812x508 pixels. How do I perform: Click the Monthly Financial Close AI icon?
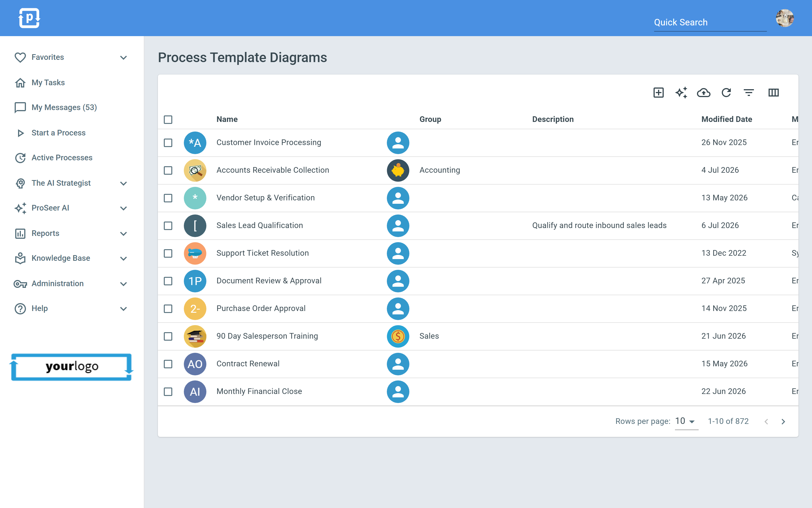(195, 392)
